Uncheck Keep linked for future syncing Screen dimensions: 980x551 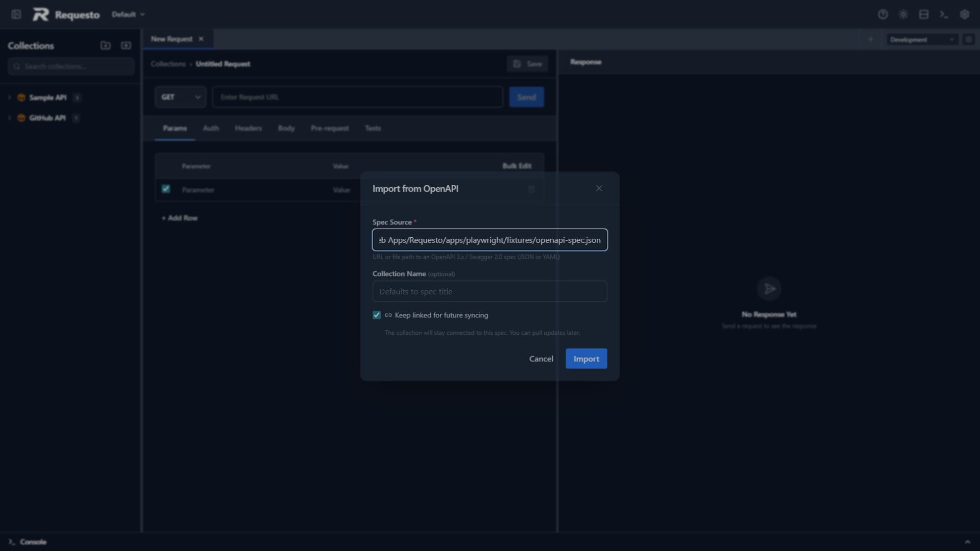pos(377,315)
